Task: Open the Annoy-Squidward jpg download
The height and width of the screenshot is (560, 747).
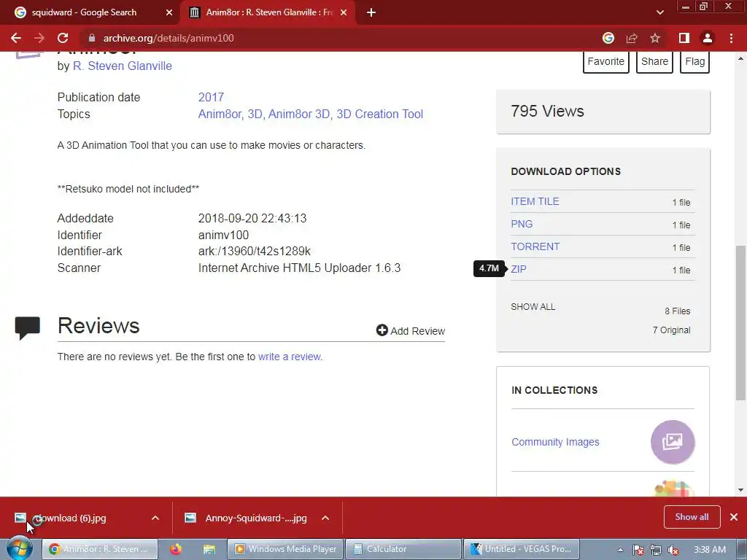Action: click(x=246, y=518)
